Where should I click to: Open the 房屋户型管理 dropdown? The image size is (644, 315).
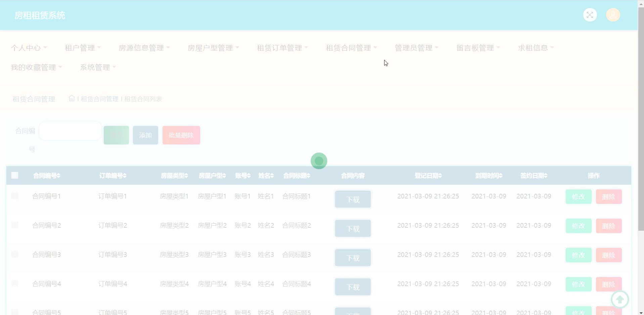(x=213, y=48)
